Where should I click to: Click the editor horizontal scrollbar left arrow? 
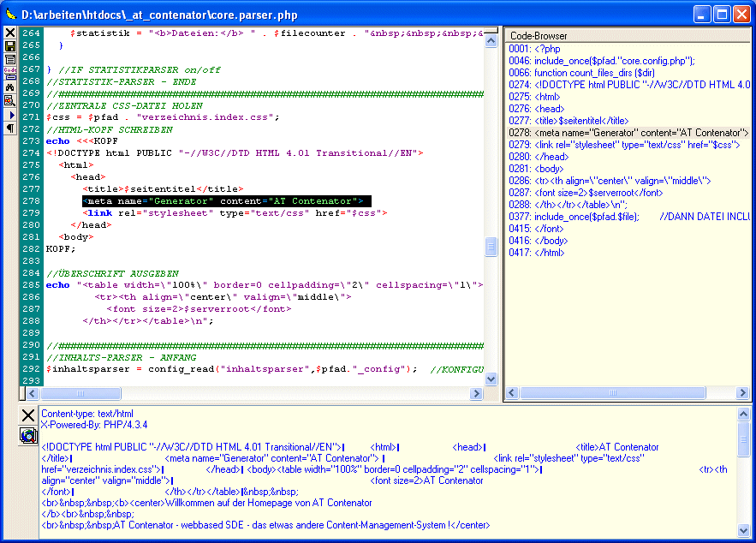point(33,393)
